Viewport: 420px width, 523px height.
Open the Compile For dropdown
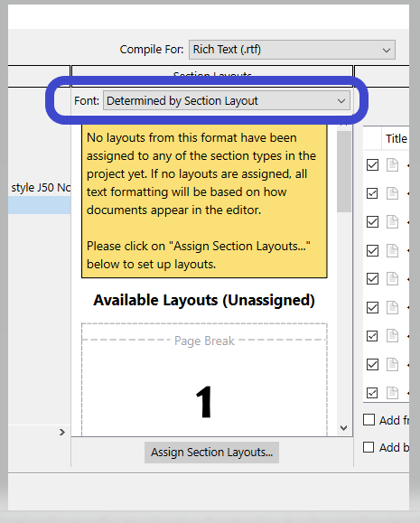292,50
